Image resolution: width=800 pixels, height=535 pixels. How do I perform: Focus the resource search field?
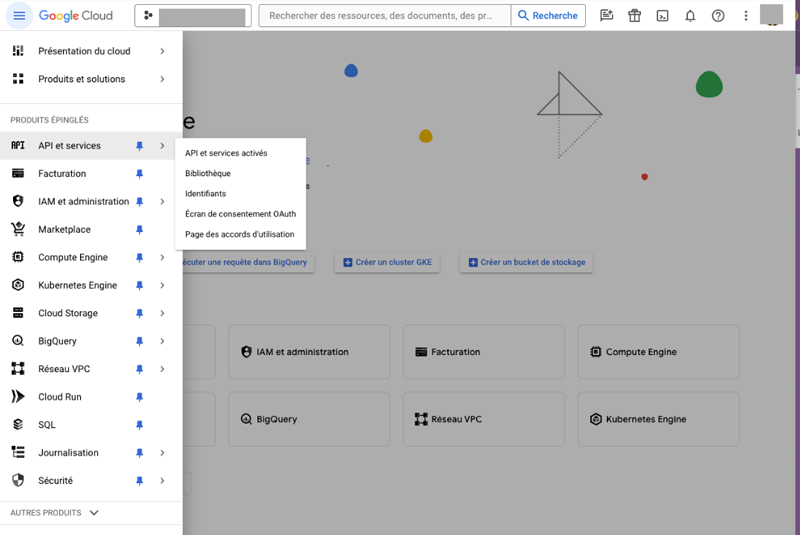[x=385, y=16]
